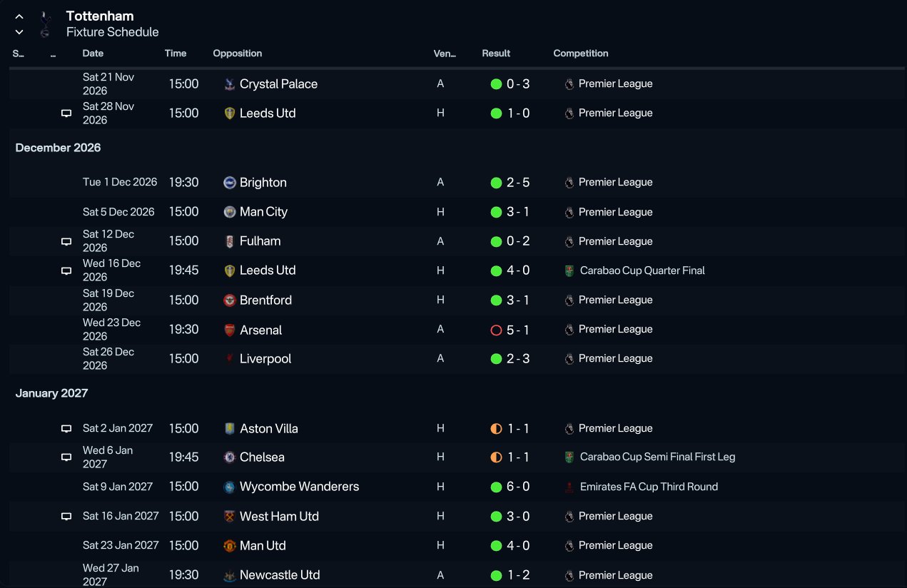Click the green win indicator for Man Utd
This screenshot has width=907, height=588.
pos(496,546)
